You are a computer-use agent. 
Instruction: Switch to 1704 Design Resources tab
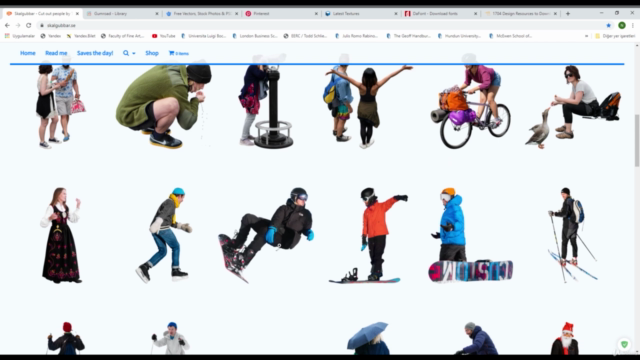(520, 13)
